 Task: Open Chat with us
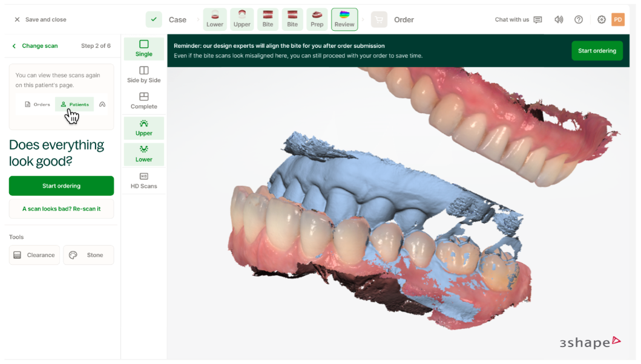point(518,19)
